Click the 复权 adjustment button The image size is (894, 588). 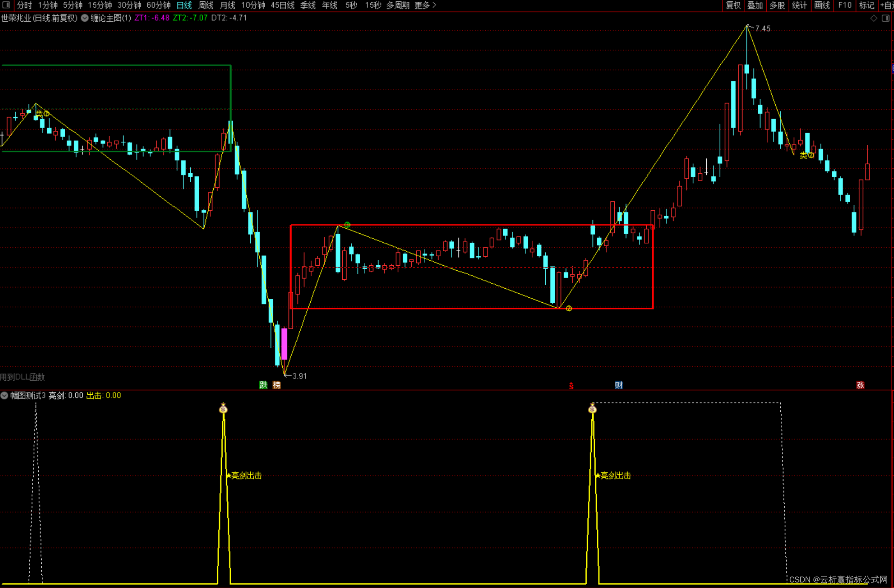(733, 5)
